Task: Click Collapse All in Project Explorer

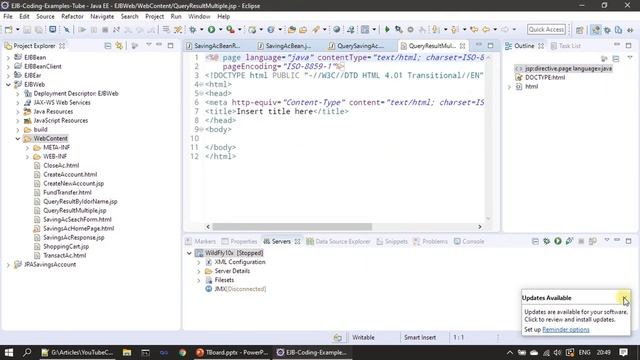Action: coord(108,46)
